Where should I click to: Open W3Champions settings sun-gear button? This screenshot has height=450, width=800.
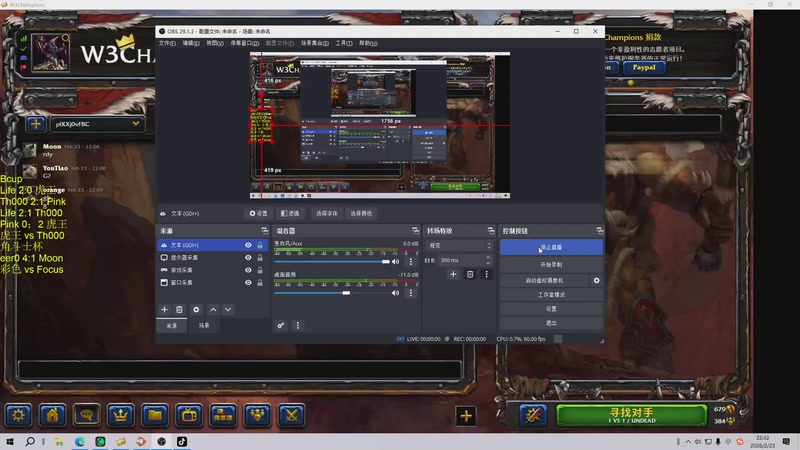pos(18,415)
